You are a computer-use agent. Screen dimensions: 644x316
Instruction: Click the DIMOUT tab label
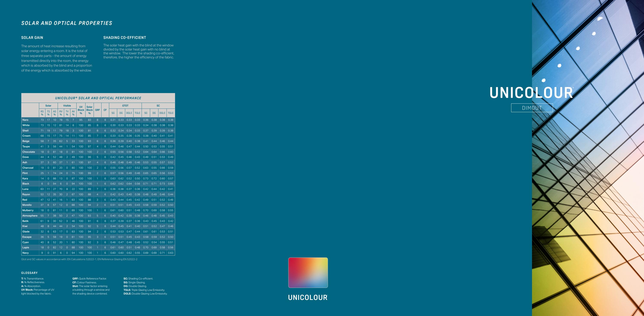pyautogui.click(x=532, y=108)
